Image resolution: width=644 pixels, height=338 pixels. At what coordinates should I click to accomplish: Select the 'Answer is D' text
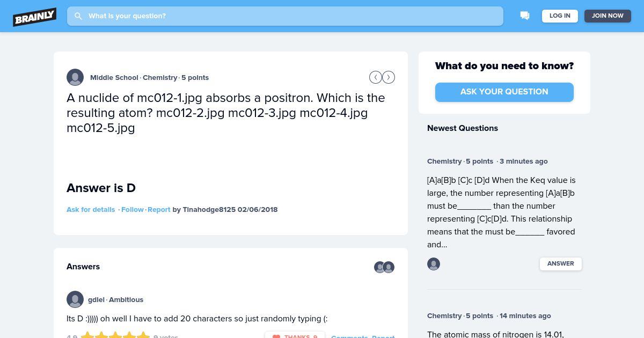(x=101, y=188)
